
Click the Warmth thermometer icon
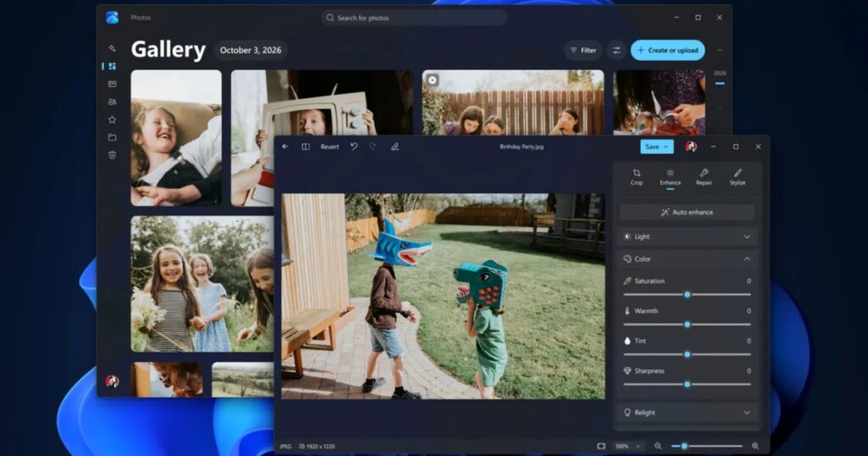pos(627,311)
